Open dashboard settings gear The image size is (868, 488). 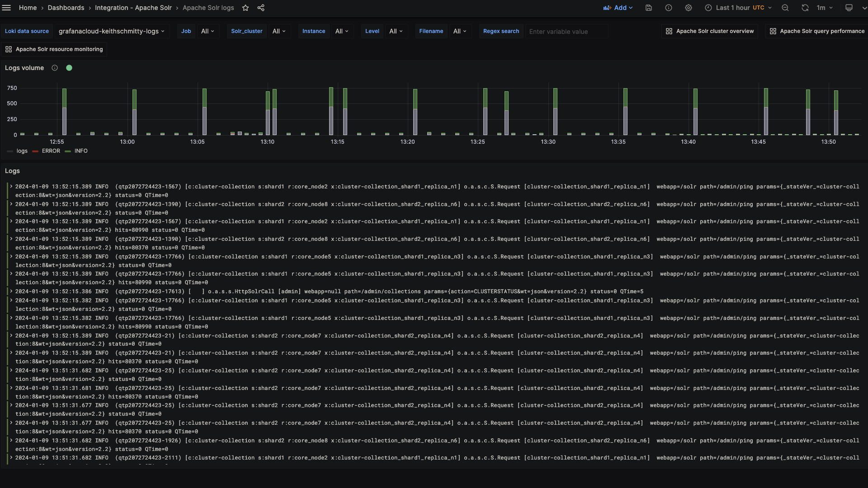[689, 8]
